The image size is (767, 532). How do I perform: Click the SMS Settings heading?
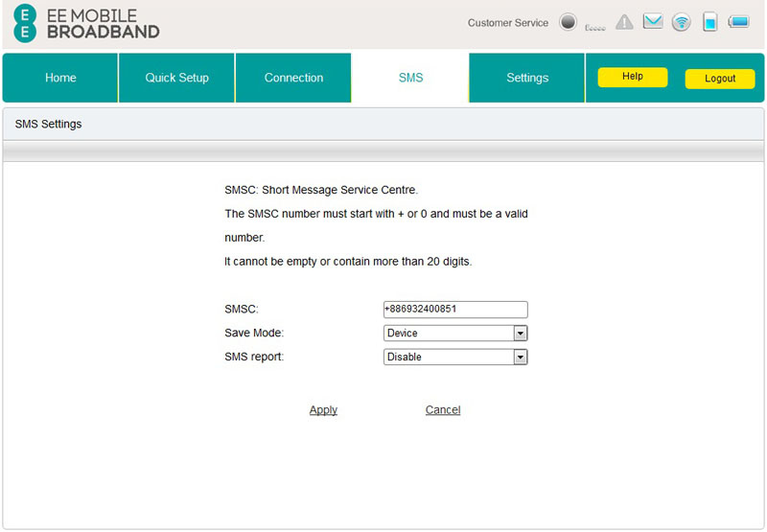coord(49,125)
